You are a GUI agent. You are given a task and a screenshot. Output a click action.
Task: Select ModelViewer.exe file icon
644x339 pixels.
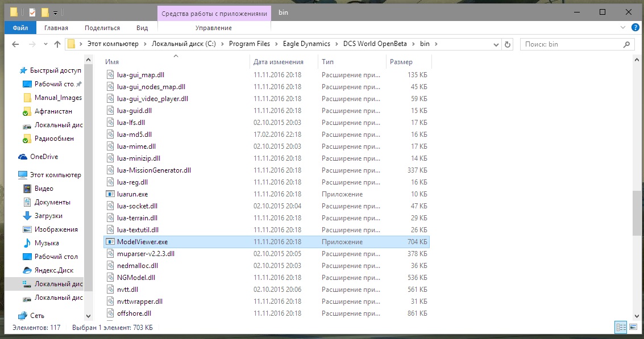(110, 242)
